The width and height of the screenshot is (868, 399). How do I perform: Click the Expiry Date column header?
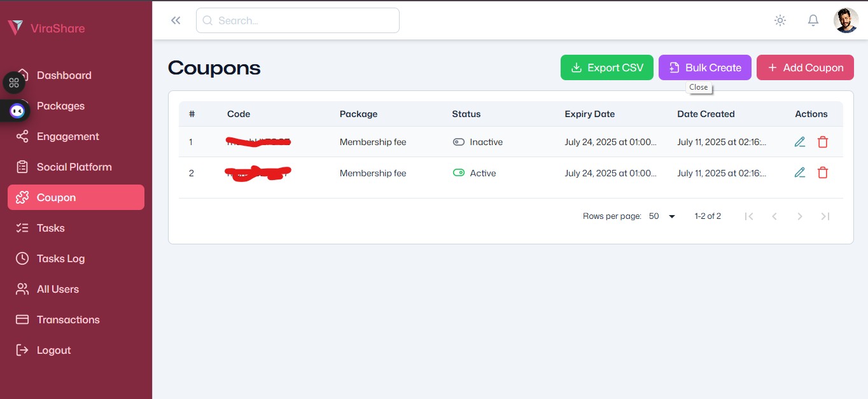point(590,114)
